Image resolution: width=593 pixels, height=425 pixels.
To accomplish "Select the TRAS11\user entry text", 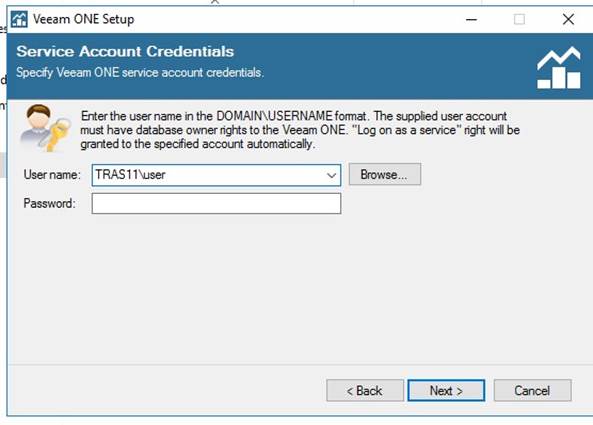I will click(130, 175).
